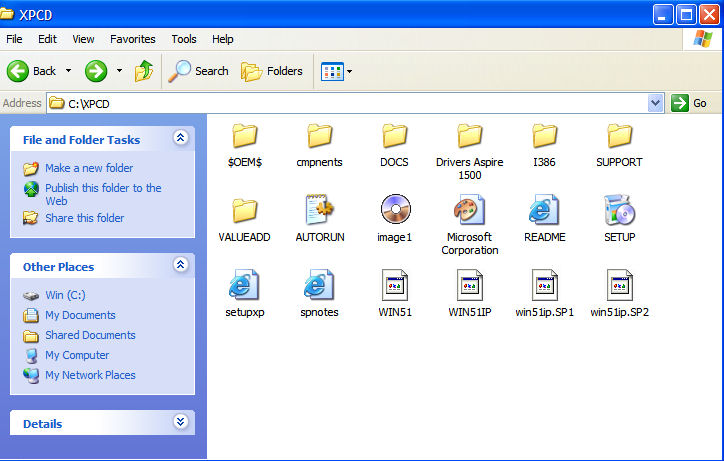Select the spnotes file icon

tap(319, 285)
